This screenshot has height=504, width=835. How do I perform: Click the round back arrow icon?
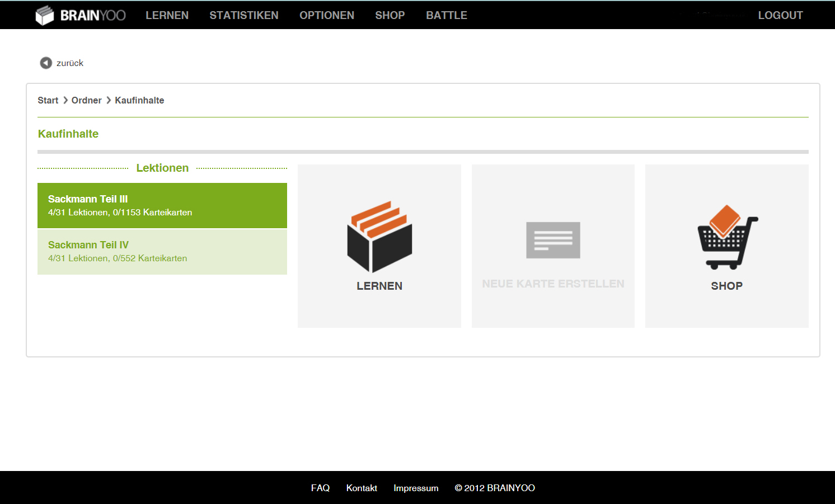(46, 63)
